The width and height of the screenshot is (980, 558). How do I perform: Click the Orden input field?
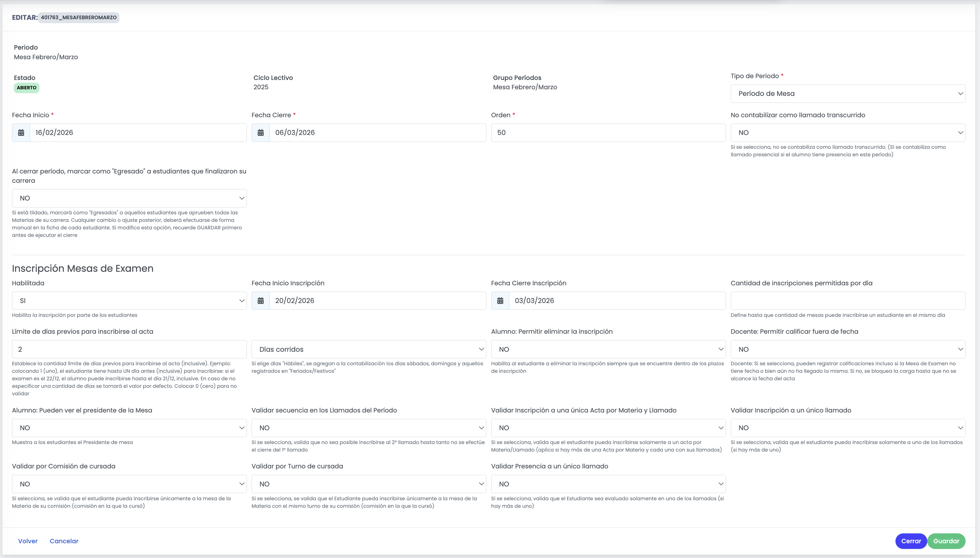(608, 133)
